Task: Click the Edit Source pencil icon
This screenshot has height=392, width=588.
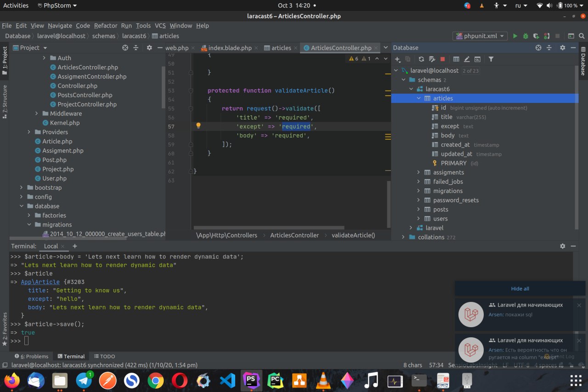Action: [x=467, y=59]
